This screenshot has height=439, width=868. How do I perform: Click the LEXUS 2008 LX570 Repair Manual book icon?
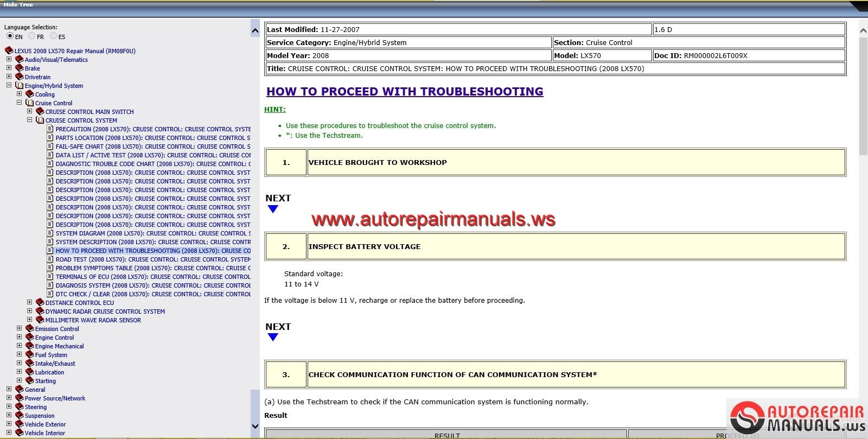(x=9, y=50)
